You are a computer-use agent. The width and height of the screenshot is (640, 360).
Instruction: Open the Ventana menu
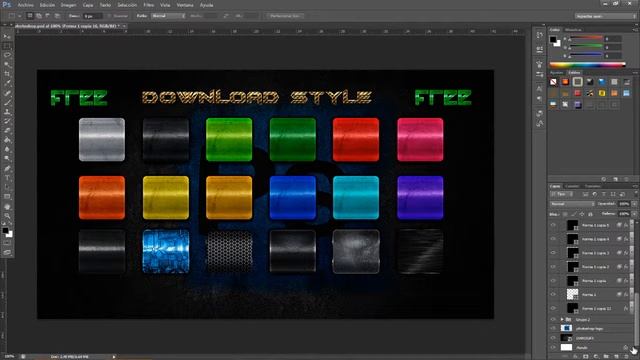185,5
